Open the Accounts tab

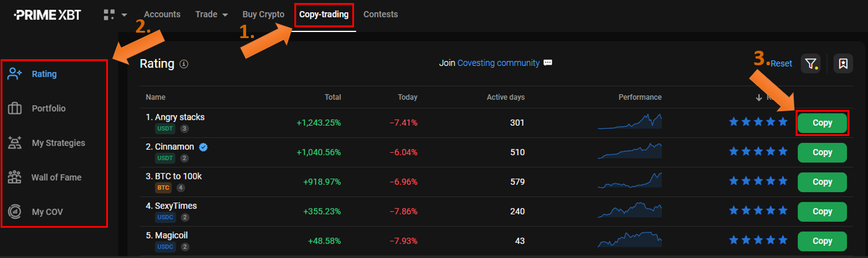pos(162,15)
